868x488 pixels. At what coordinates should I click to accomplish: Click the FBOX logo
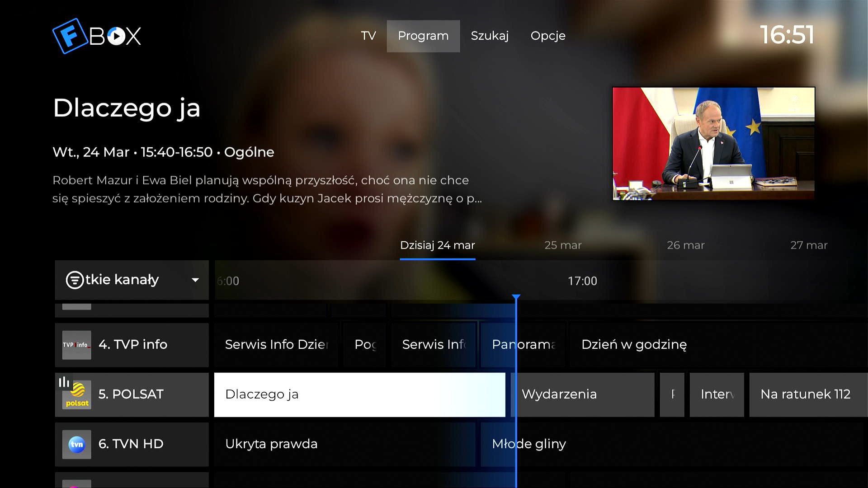pyautogui.click(x=97, y=36)
